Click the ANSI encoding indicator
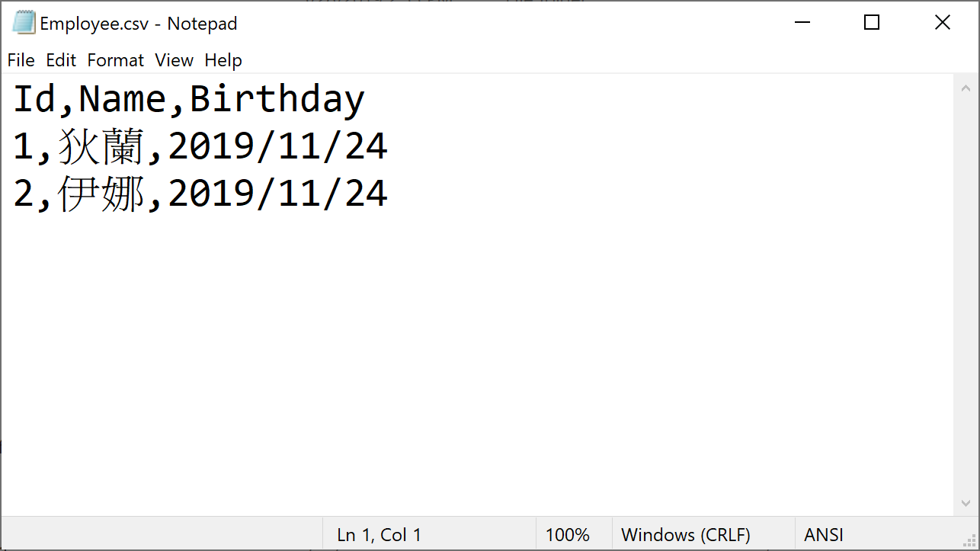The width and height of the screenshot is (980, 551). 823,535
